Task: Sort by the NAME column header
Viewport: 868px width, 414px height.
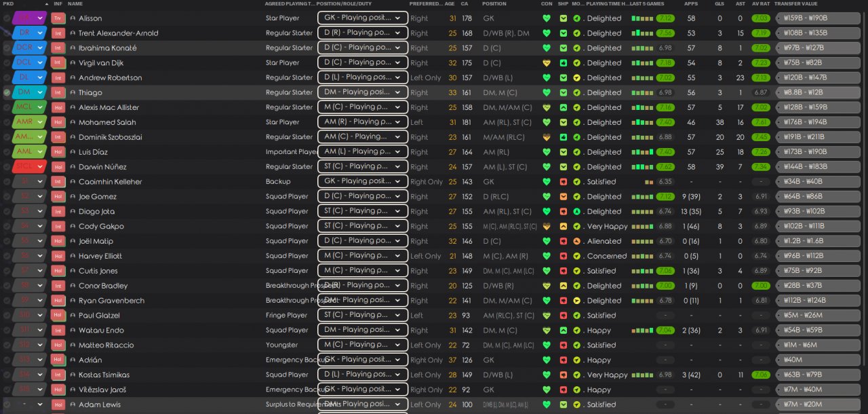Action: coord(75,4)
